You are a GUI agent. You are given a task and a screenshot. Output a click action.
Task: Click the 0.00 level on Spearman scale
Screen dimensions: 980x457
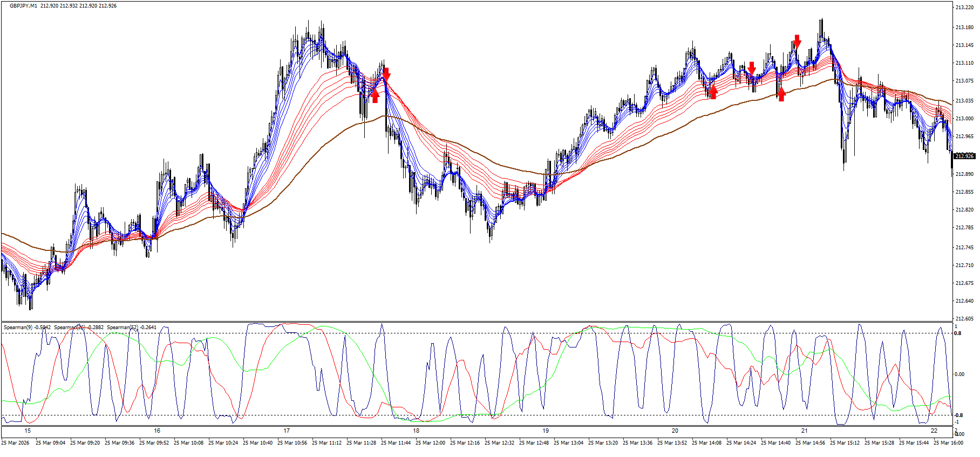[959, 374]
